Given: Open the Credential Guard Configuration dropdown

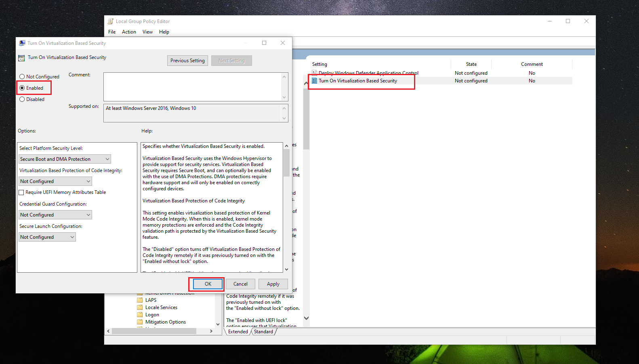Looking at the screenshot, I should pyautogui.click(x=55, y=215).
